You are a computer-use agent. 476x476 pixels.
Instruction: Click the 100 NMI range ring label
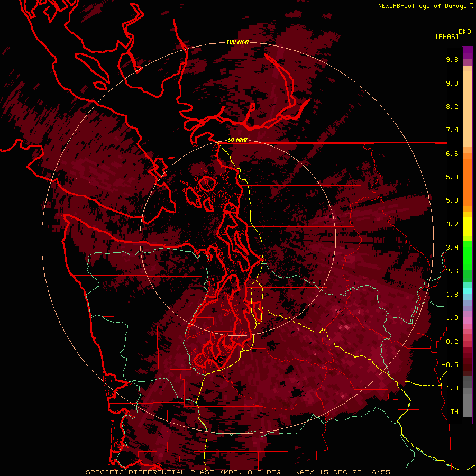point(237,42)
